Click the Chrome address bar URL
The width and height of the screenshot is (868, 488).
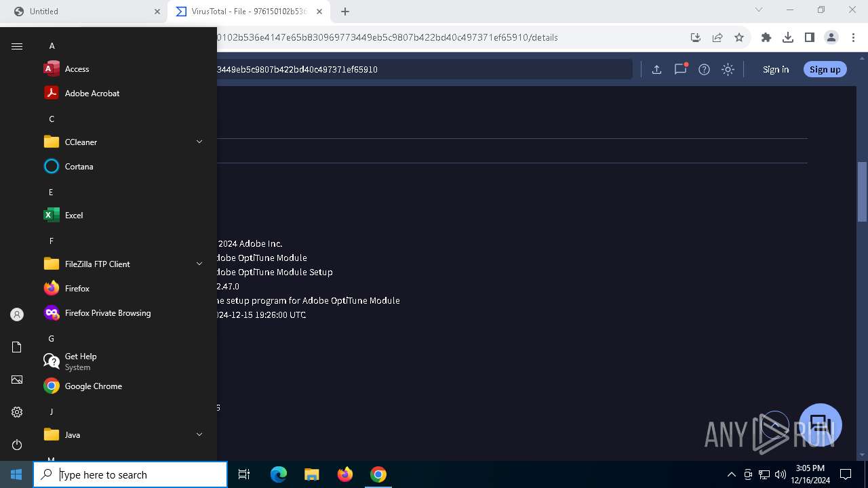[x=387, y=37]
